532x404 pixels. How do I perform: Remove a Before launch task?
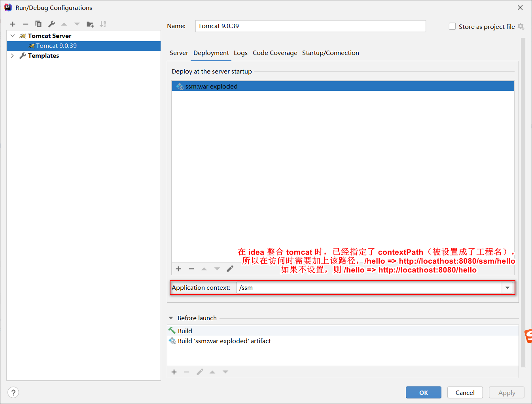[x=187, y=372]
